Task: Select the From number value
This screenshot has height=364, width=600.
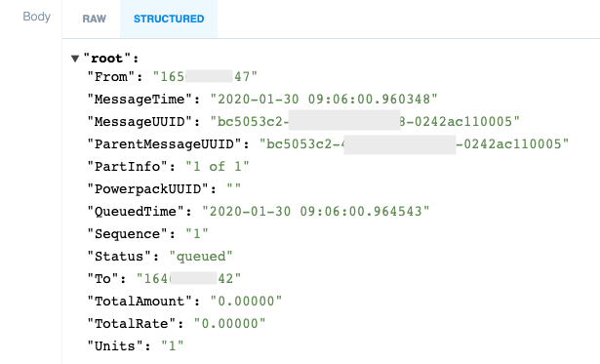Action: coord(205,77)
